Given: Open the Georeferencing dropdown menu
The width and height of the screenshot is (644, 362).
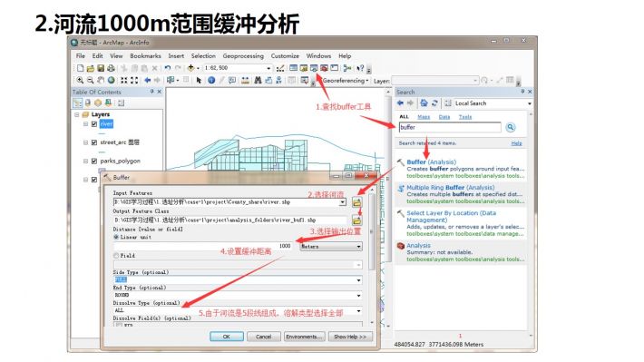Looking at the screenshot, I should [x=346, y=81].
